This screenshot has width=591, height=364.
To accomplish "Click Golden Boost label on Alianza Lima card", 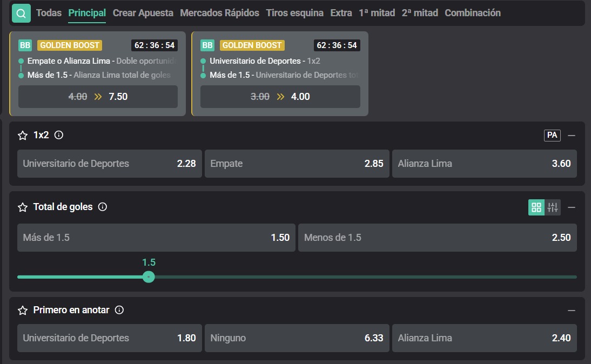I will [70, 45].
